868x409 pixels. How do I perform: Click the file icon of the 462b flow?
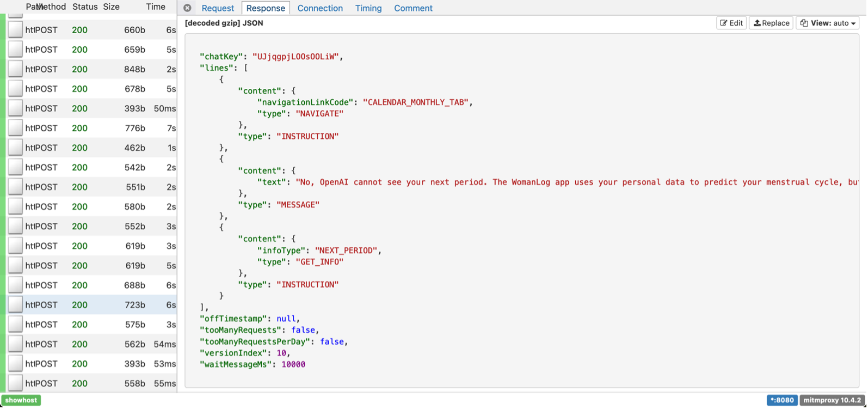(15, 148)
